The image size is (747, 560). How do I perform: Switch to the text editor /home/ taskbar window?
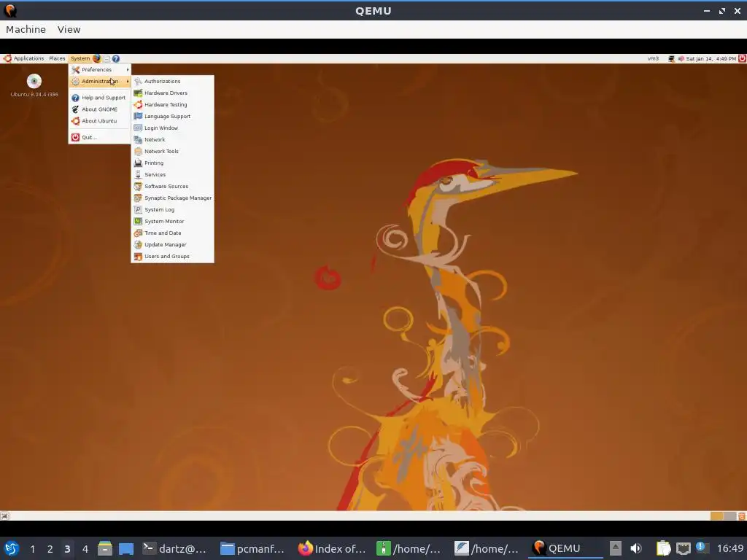tap(487, 549)
